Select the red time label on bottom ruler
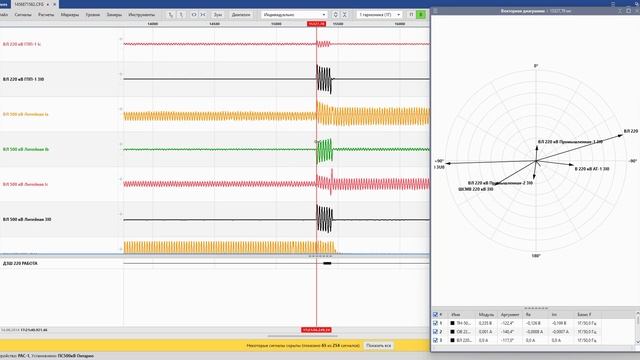 [x=316, y=330]
